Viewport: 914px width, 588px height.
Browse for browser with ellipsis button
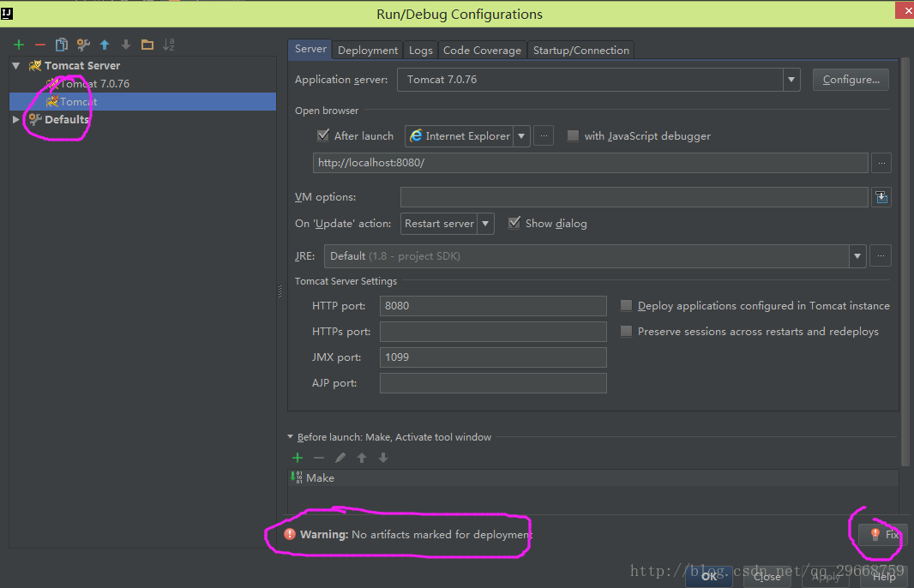click(x=544, y=135)
